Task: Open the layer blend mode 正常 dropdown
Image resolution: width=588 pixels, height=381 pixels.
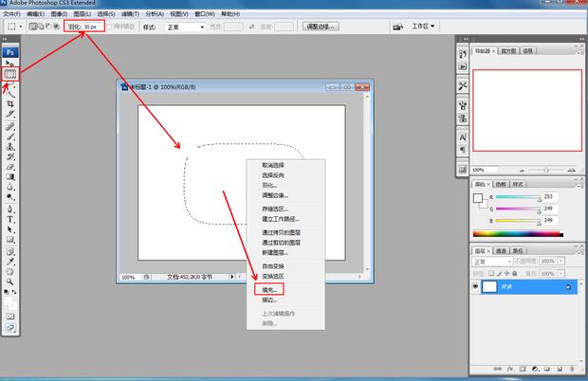Action: coord(493,261)
